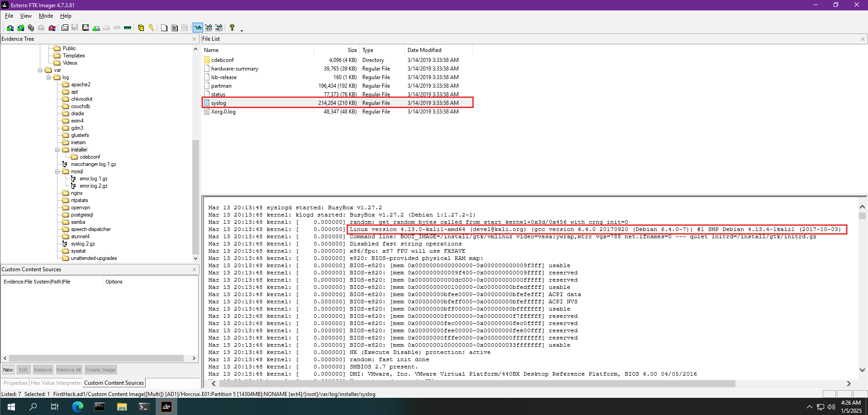The image size is (868, 415).
Task: Sort file list by Date Modified column
Action: coord(438,50)
